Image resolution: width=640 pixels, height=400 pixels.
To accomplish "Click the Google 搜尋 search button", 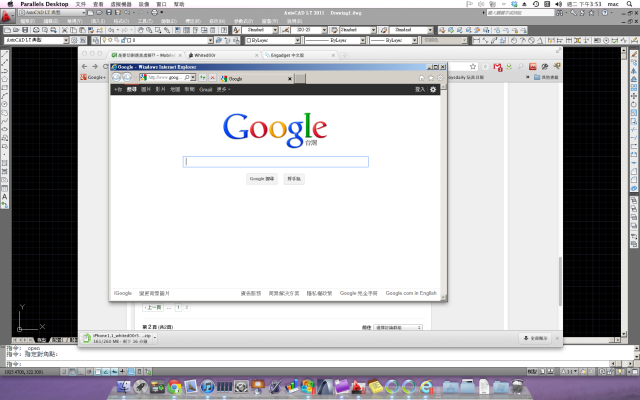I will (262, 179).
